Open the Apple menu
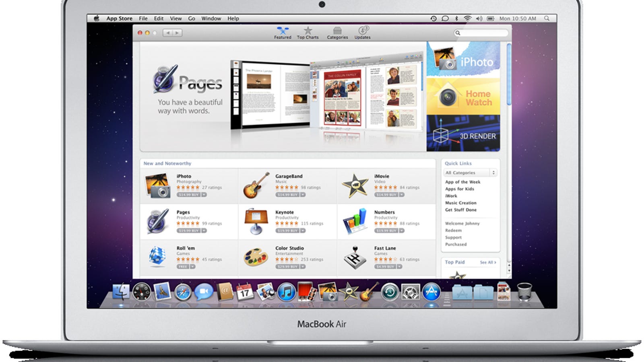Viewport: 644px width, 362px height. (96, 18)
